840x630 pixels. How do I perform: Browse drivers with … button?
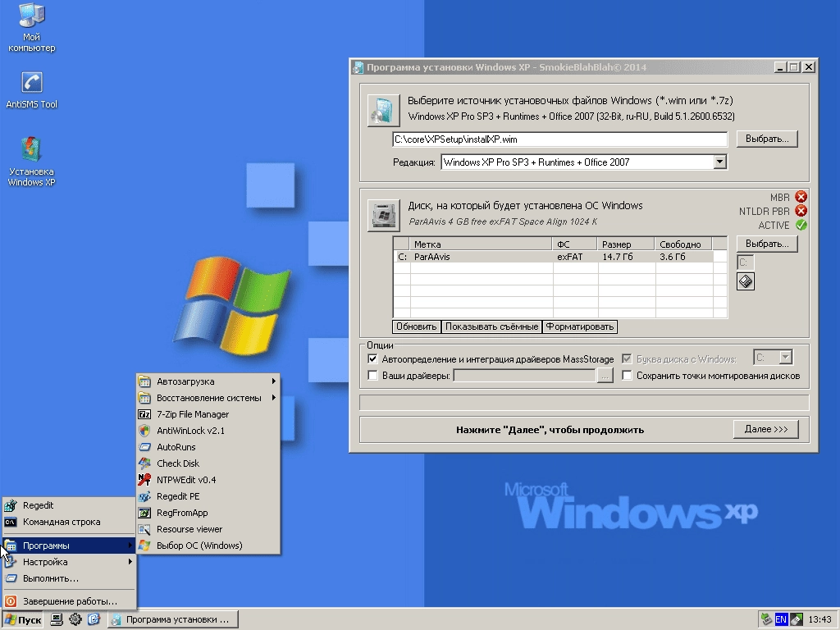pyautogui.click(x=605, y=376)
